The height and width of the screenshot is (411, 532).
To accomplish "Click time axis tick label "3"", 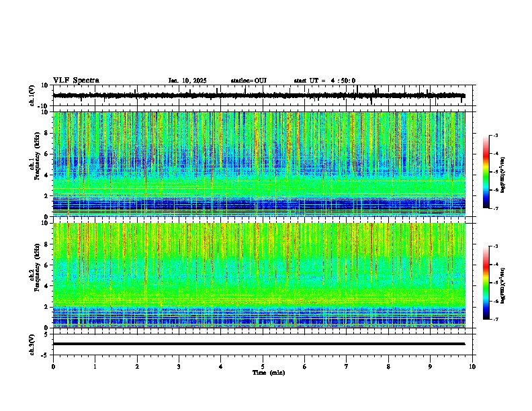I will tap(179, 367).
